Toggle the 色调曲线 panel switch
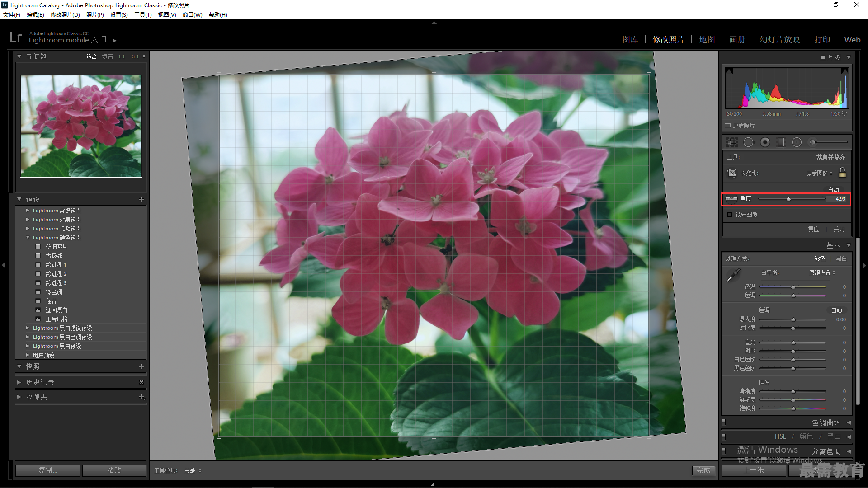The height and width of the screenshot is (488, 868). (x=723, y=422)
